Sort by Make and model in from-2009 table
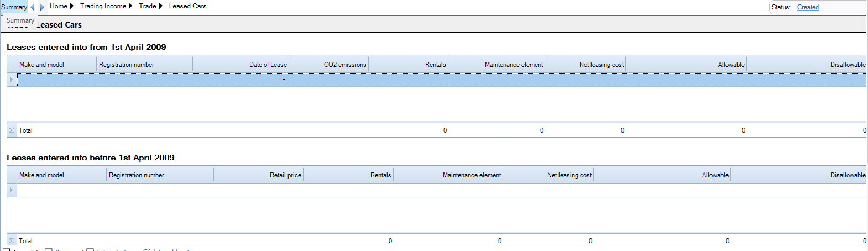The height and width of the screenshot is (251, 868). click(57, 65)
